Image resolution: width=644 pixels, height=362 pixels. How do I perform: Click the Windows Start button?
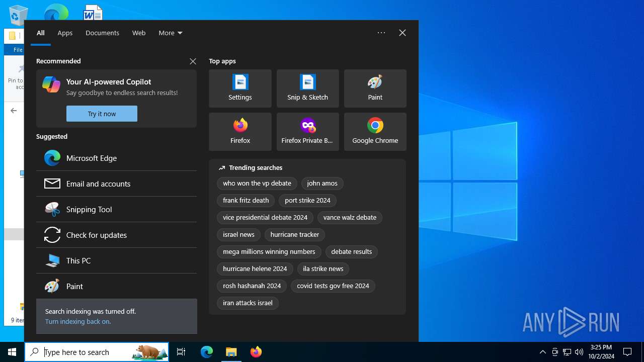(12, 352)
